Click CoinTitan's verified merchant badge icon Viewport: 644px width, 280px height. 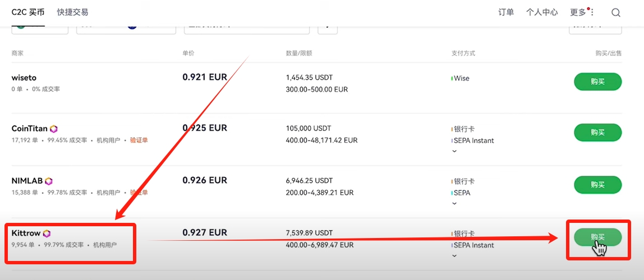(x=54, y=129)
